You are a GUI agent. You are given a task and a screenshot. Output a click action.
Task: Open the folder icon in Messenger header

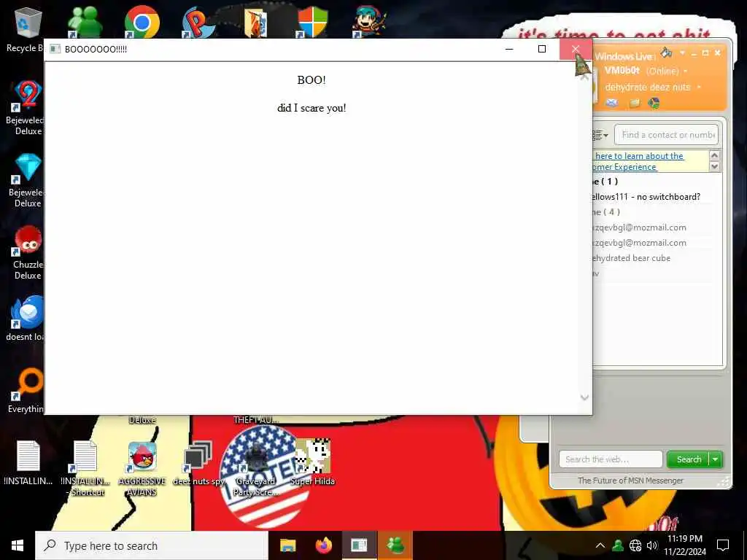coord(635,103)
